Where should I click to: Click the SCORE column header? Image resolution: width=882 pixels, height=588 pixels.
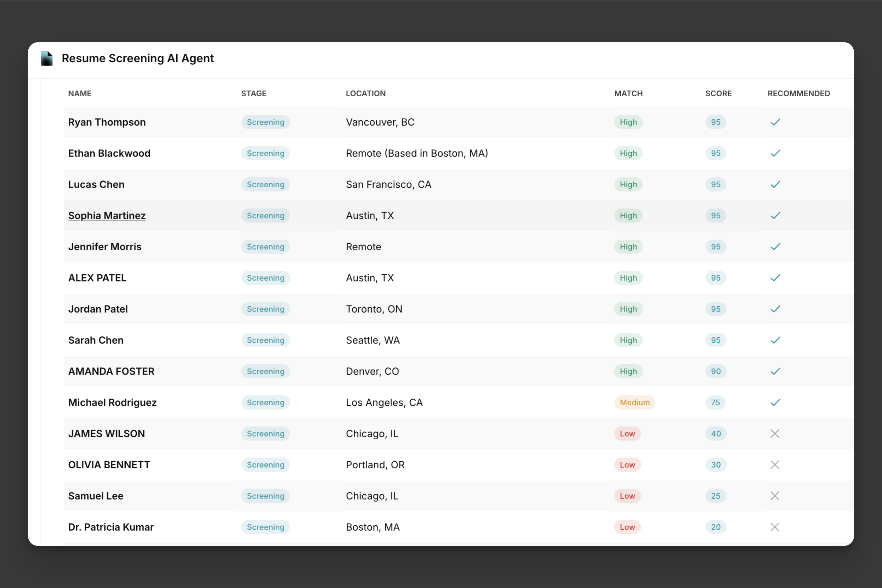pyautogui.click(x=718, y=93)
